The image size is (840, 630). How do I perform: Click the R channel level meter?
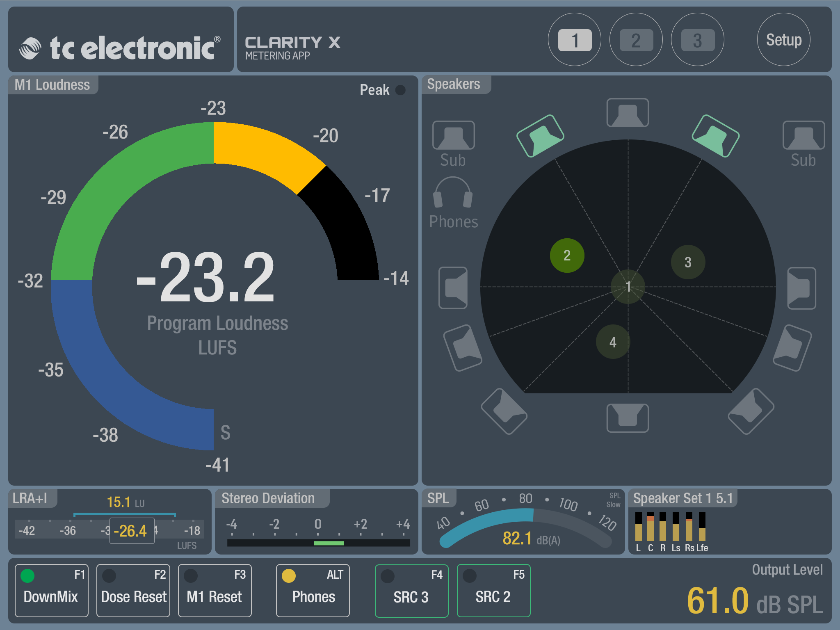point(663,526)
